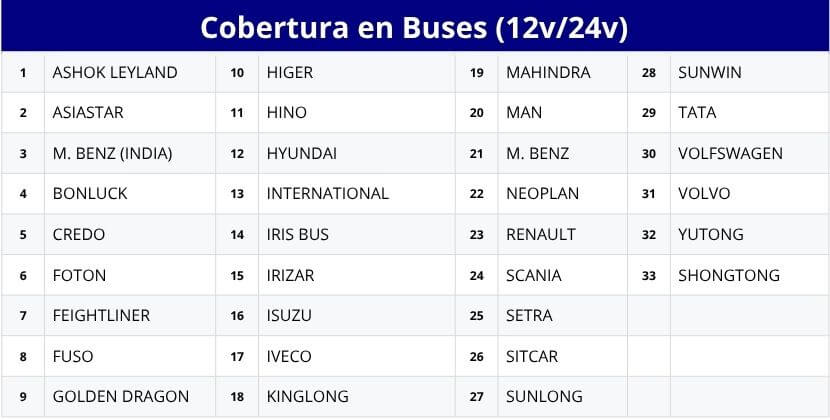Select the IVECO table cell
The image size is (830, 420).
357,356
